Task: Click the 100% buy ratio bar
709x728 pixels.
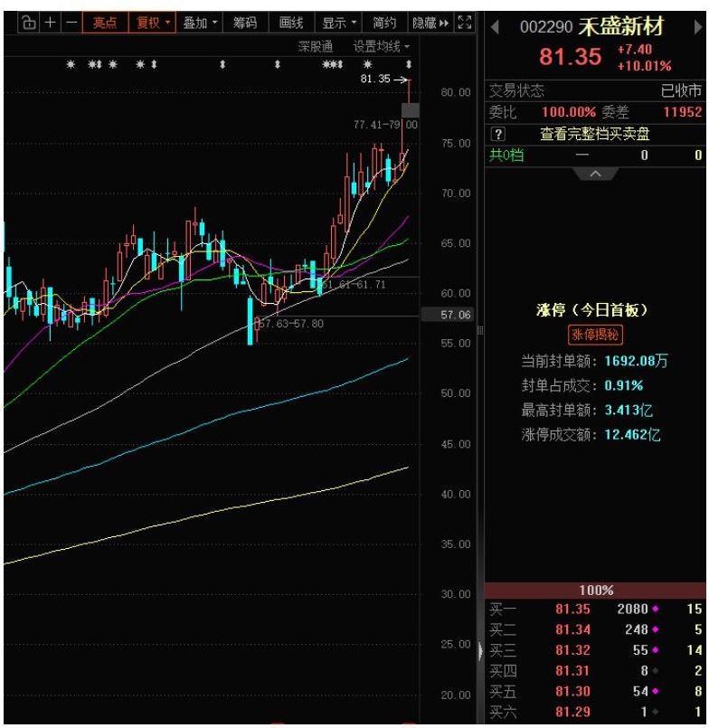Action: 595,591
